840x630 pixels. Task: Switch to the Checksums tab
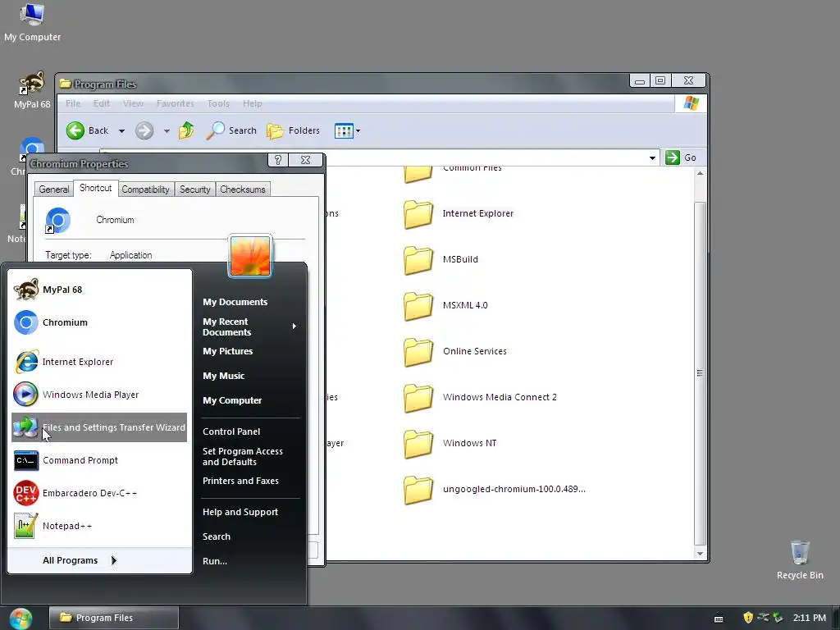[243, 189]
